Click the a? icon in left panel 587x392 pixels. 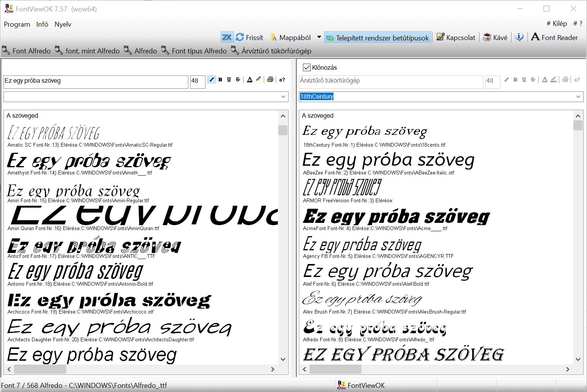(282, 80)
